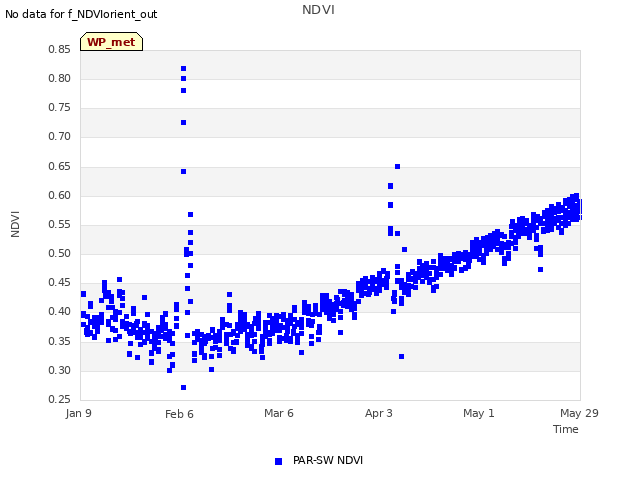Click the 0.50 y-axis tick label

[x=60, y=253]
